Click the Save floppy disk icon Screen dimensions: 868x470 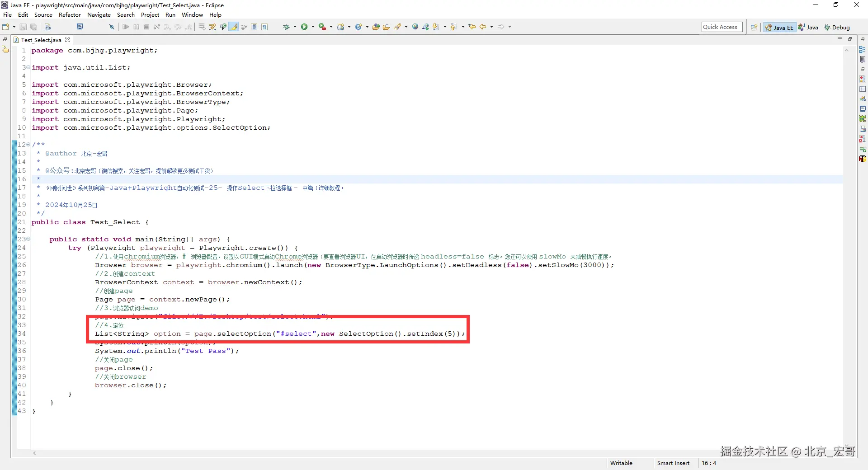pos(23,27)
